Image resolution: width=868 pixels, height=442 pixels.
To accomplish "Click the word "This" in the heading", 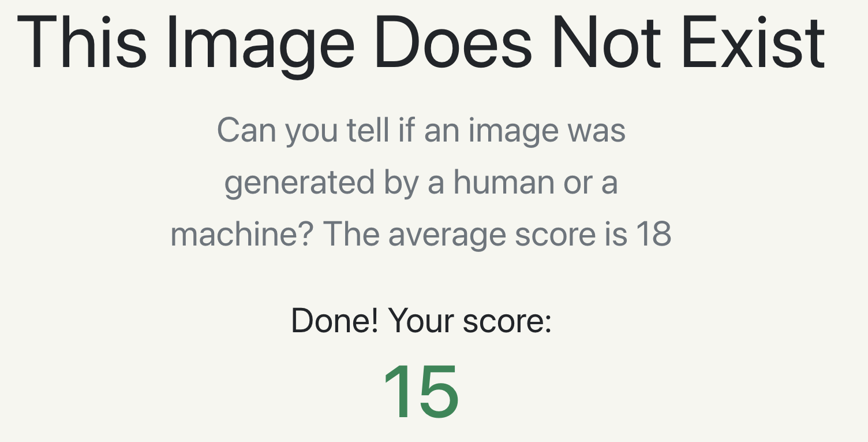I will tap(82, 43).
